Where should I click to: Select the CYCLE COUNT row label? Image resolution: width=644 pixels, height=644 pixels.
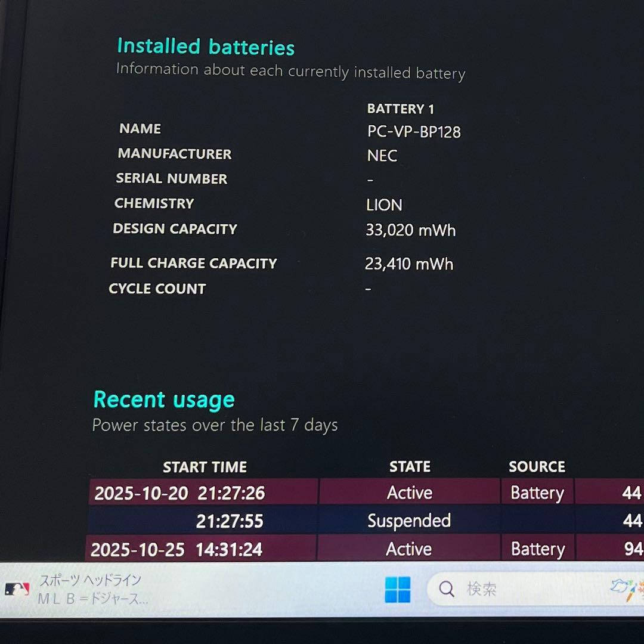157,289
